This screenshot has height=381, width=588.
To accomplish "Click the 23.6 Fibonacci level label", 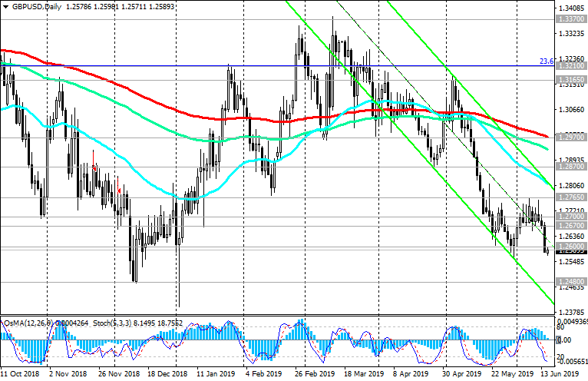I will tap(547, 61).
